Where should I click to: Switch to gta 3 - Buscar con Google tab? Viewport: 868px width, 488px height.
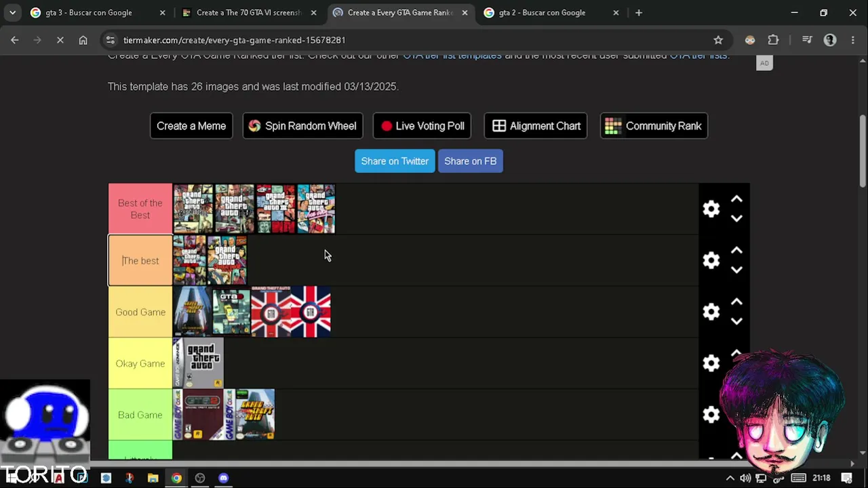coord(98,12)
